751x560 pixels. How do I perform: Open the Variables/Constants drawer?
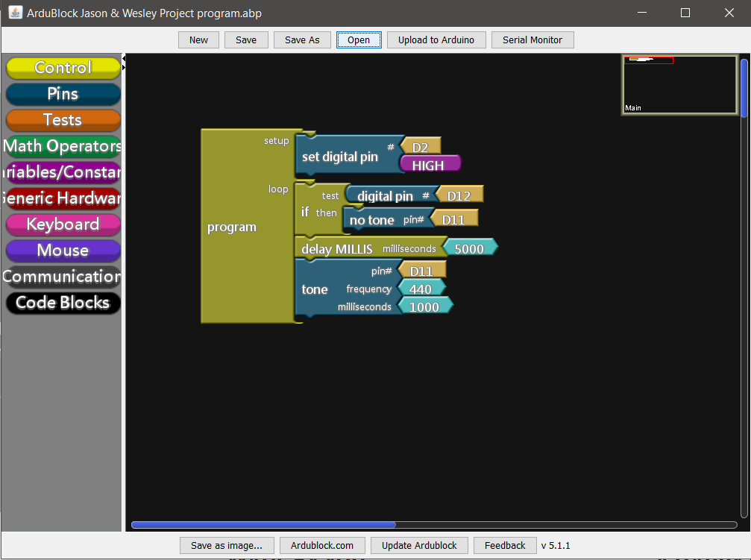(x=62, y=172)
